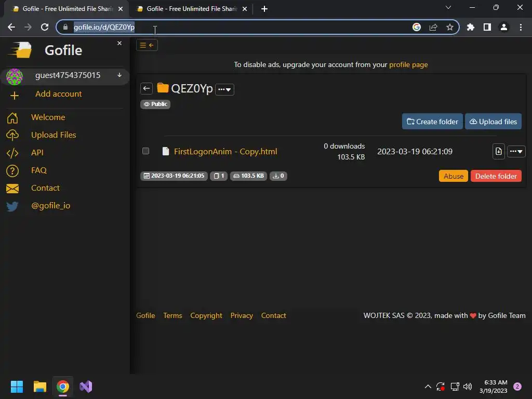Open the footer Copyright link
Viewport: 532px width, 399px height.
coord(206,315)
